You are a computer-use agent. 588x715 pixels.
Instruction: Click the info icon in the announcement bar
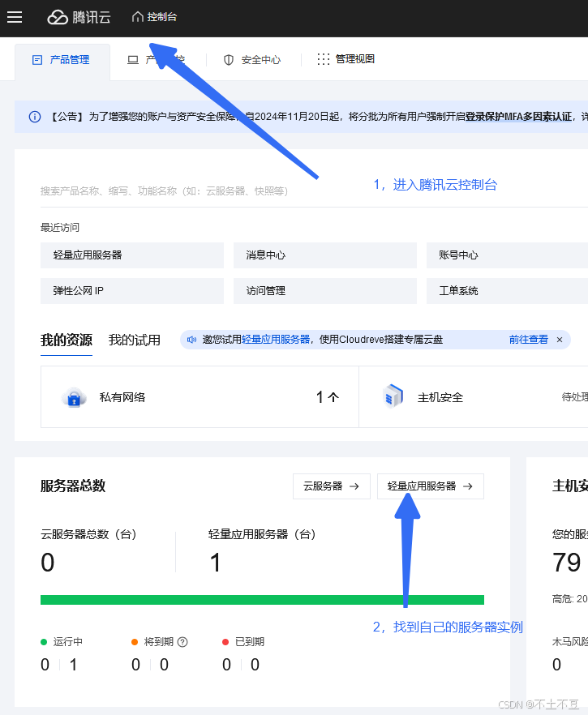[x=35, y=117]
